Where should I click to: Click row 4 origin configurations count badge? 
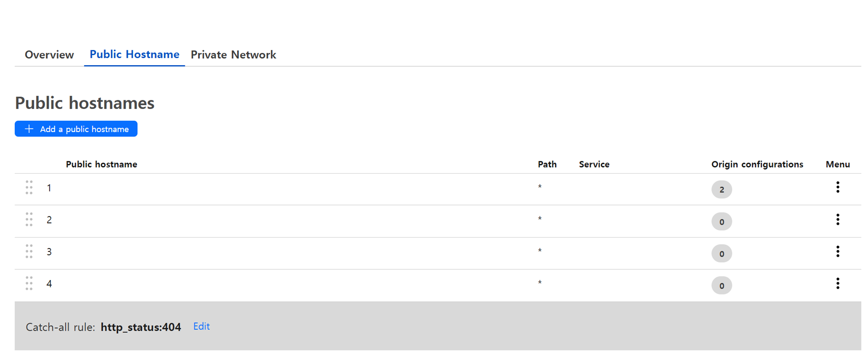[721, 286]
